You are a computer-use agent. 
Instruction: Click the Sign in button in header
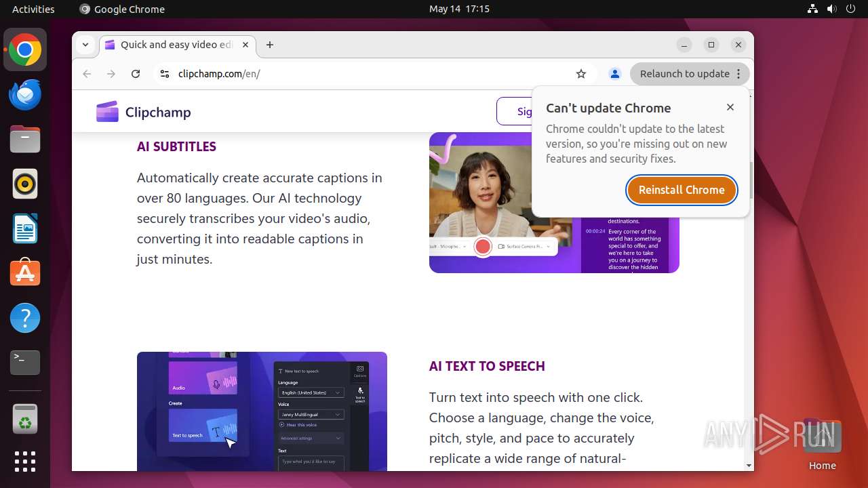tap(516, 111)
